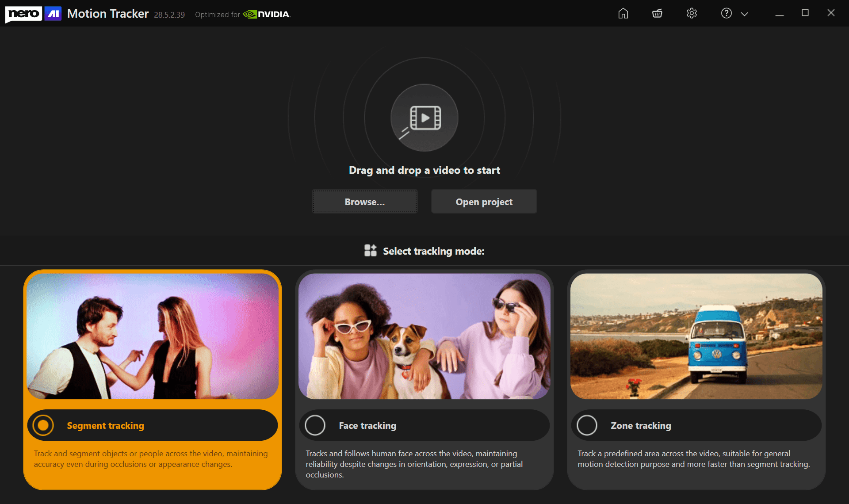
Task: Select the Segment tracking radio button
Action: (x=43, y=425)
